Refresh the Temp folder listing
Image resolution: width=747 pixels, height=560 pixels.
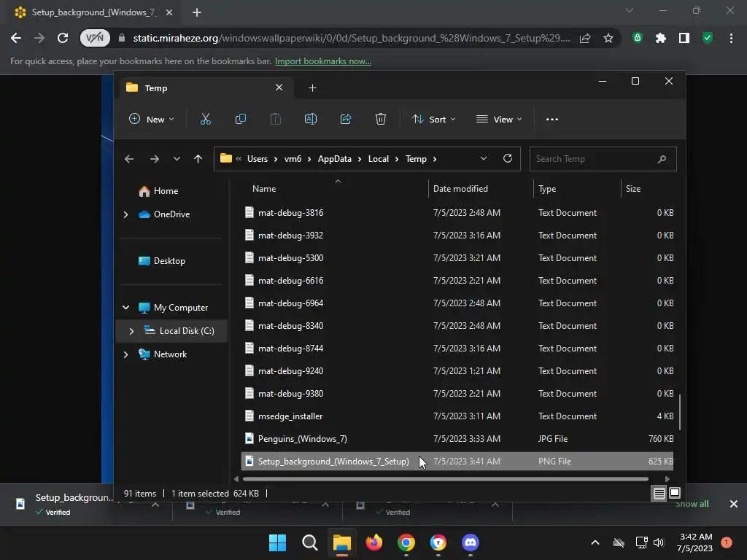tap(508, 158)
